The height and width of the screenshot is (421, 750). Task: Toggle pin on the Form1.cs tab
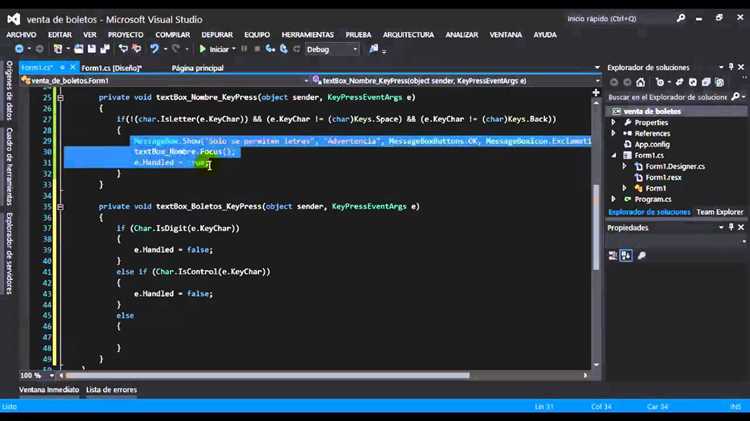(x=62, y=67)
